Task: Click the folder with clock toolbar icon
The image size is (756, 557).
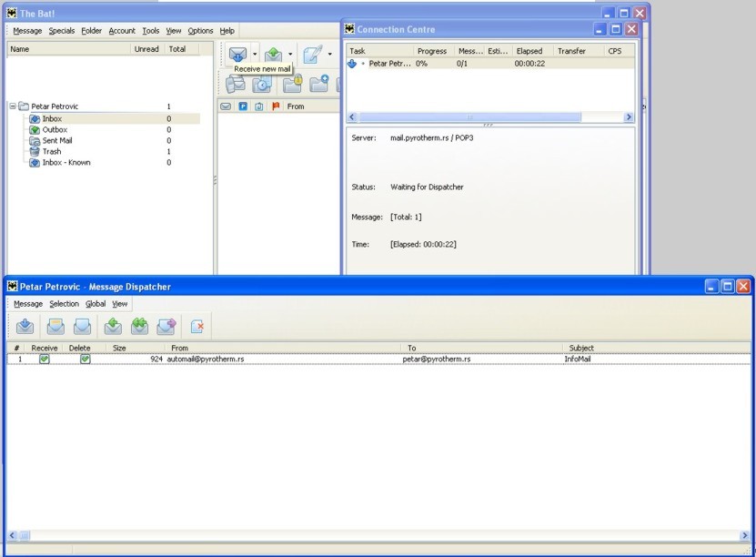Action: click(x=262, y=84)
